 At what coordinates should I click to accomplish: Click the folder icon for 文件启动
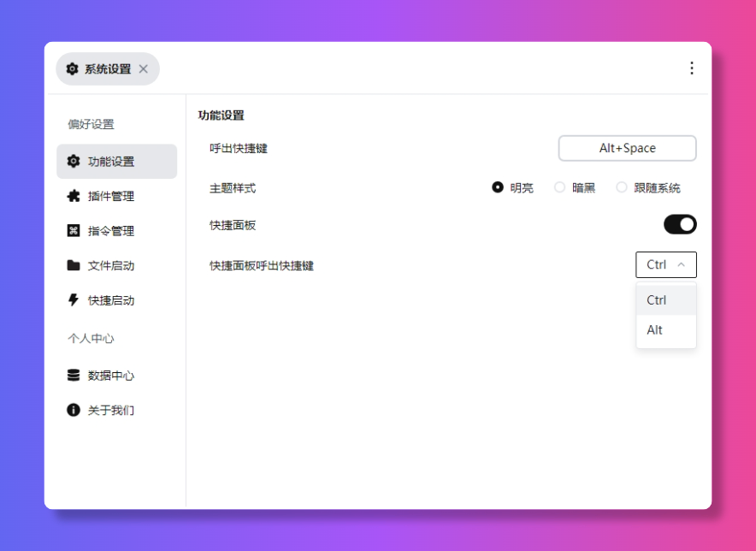(x=74, y=265)
